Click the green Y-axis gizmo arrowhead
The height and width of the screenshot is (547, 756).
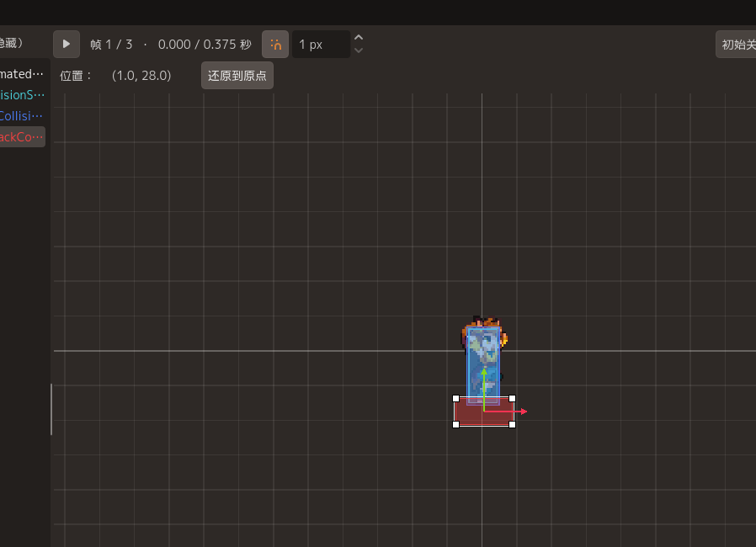click(x=484, y=372)
